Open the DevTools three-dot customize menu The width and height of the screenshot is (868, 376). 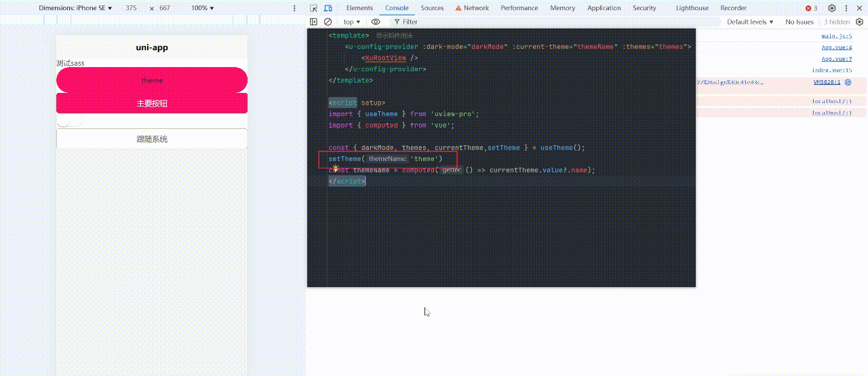tap(846, 8)
